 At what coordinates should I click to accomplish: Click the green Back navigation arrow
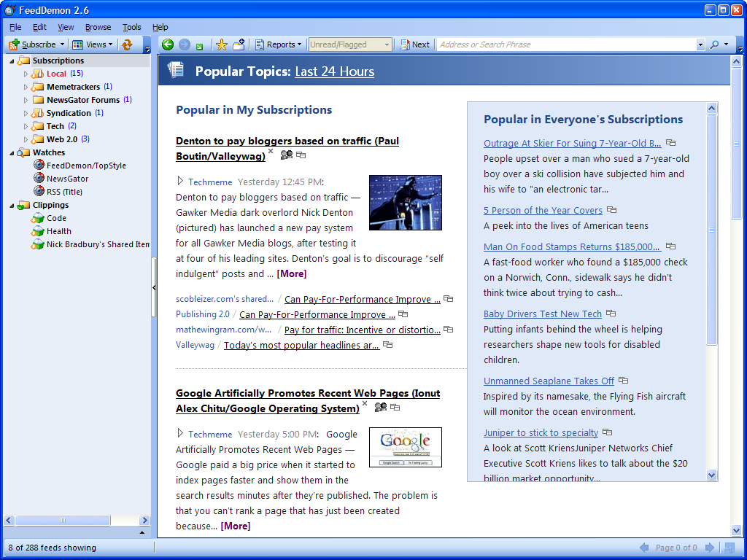[167, 44]
